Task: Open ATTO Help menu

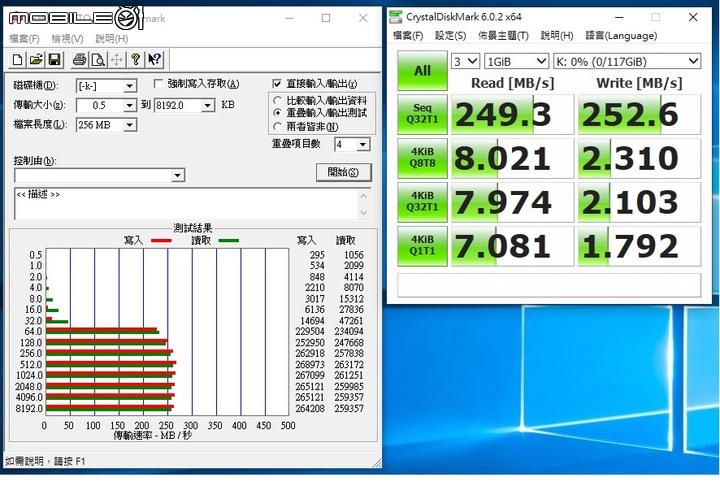Action: click(112, 39)
